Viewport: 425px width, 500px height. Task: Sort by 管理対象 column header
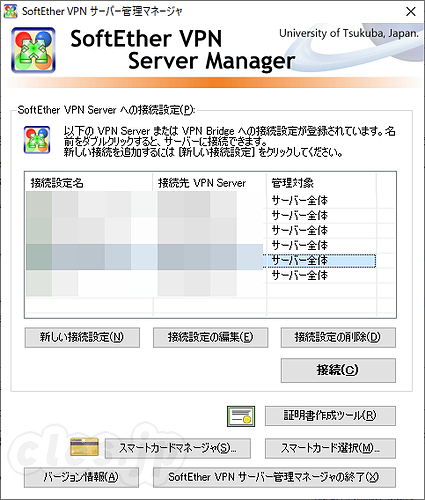click(x=321, y=183)
